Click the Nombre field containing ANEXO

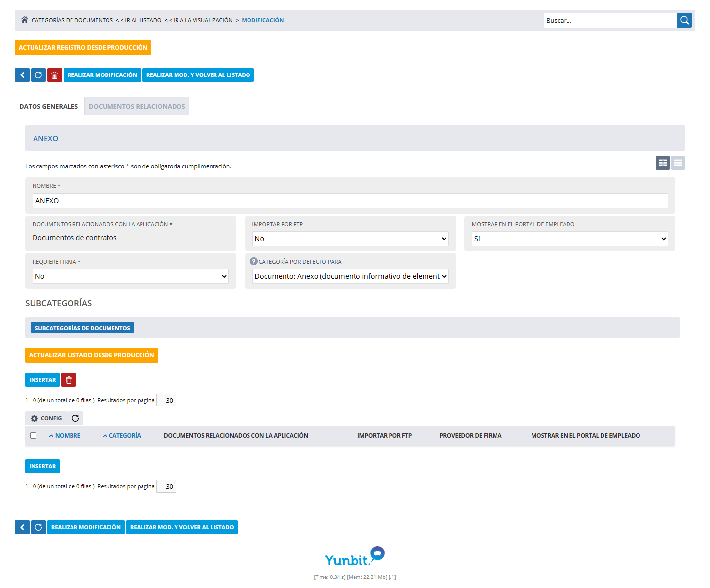(350, 201)
